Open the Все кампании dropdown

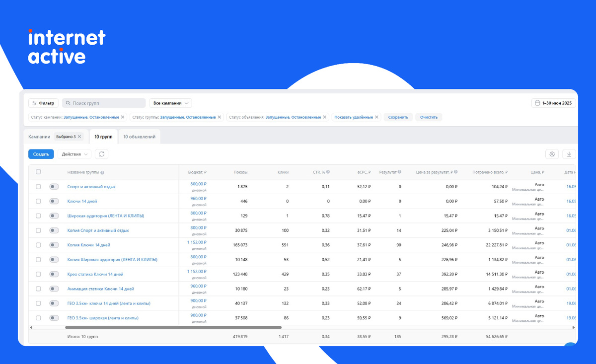pyautogui.click(x=171, y=103)
